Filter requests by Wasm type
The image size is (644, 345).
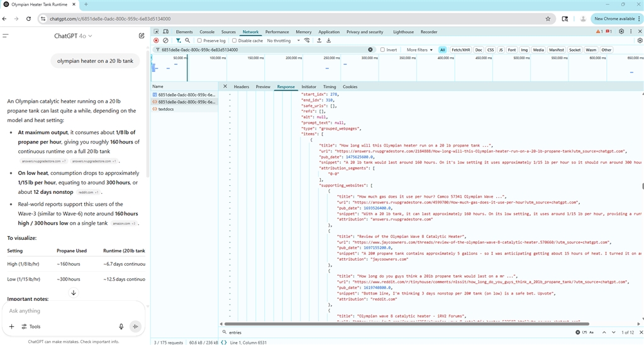[591, 50]
